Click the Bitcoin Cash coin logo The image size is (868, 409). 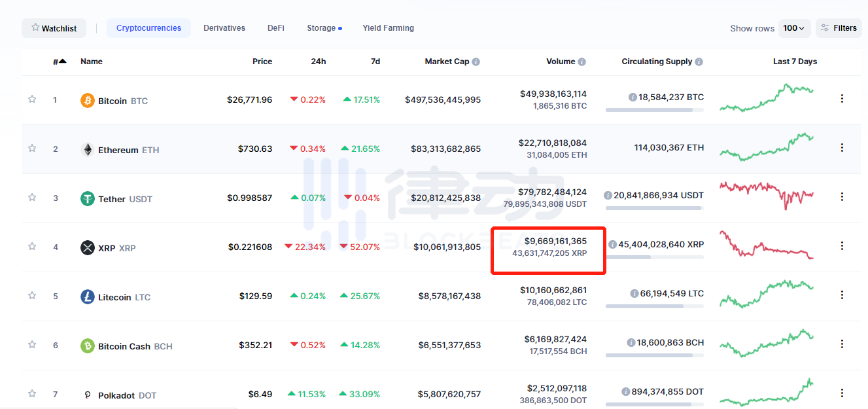(x=88, y=346)
